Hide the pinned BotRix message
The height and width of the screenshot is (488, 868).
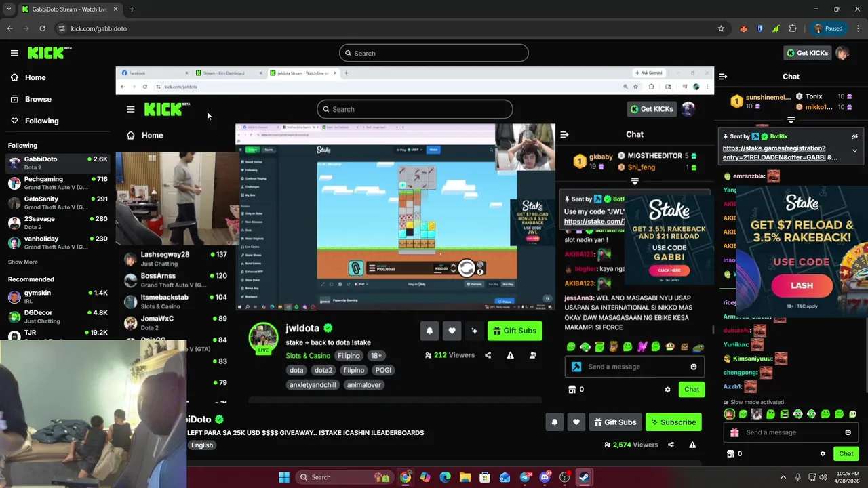tap(854, 137)
